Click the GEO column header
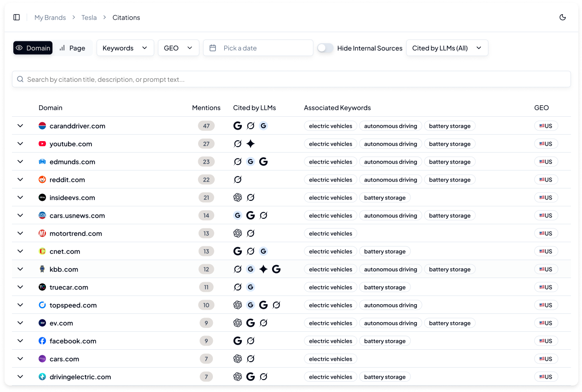This screenshot has height=392, width=582. point(542,108)
